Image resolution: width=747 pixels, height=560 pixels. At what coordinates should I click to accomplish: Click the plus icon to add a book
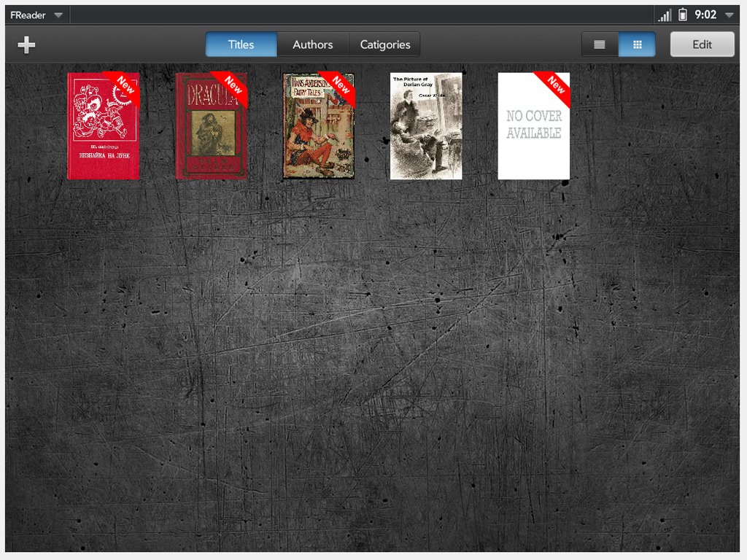tap(26, 44)
